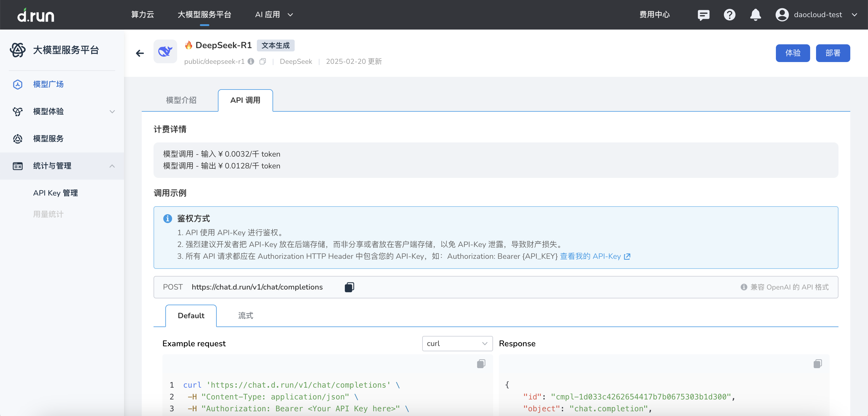Open 模型广场 in the sidebar
This screenshot has height=416, width=868.
(x=48, y=84)
